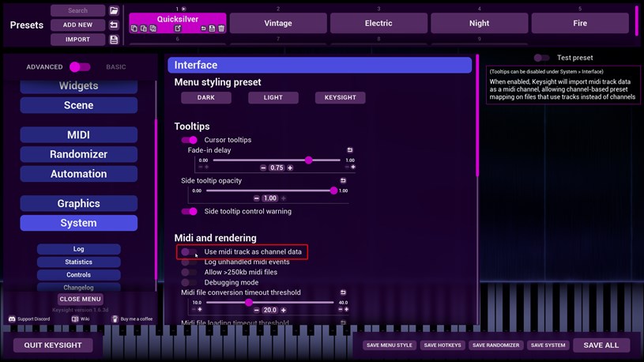The image size is (644, 362).
Task: Click the coffee cup icon
Action: pos(115,319)
